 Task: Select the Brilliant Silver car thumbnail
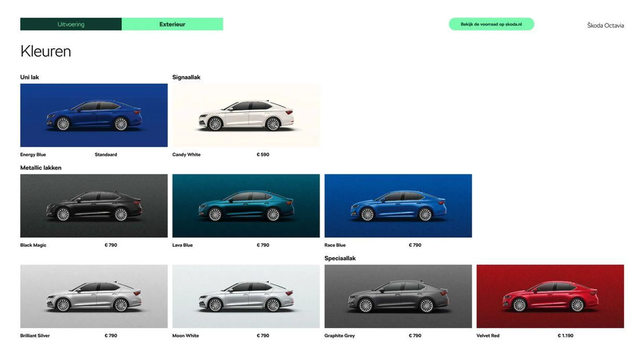pyautogui.click(x=94, y=296)
